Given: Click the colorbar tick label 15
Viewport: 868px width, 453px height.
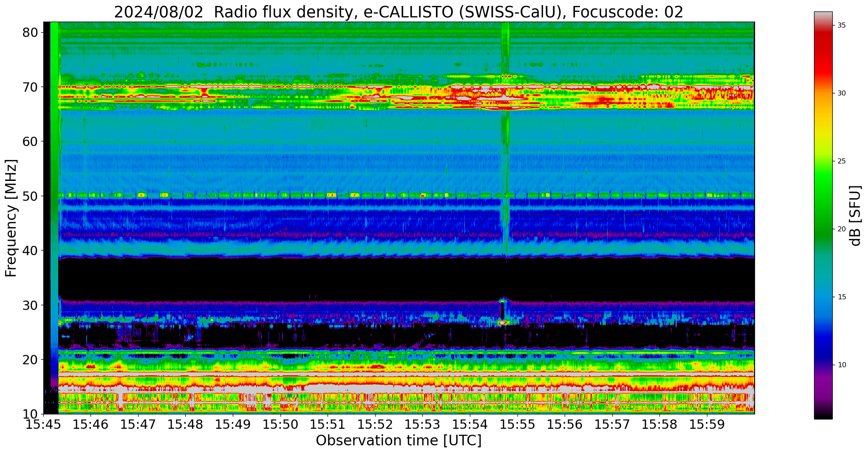Looking at the screenshot, I should (x=842, y=297).
